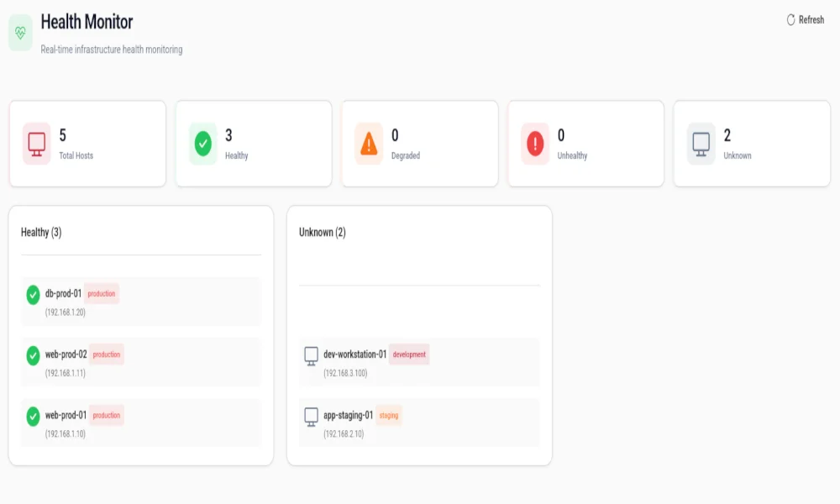Click the Refresh circular arrow icon
Screen dimensions: 840x504
pos(790,18)
